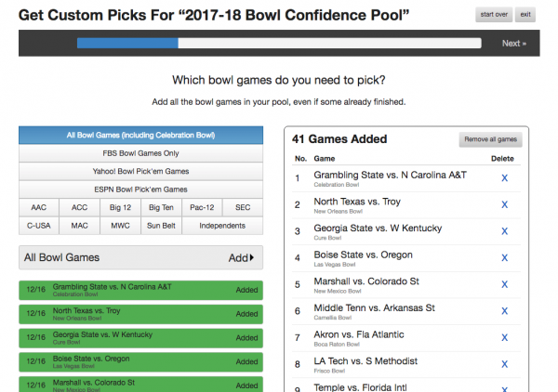Remove LA Tech vs. S Methodist game
Image resolution: width=558 pixels, height=392 pixels.
pos(504,364)
